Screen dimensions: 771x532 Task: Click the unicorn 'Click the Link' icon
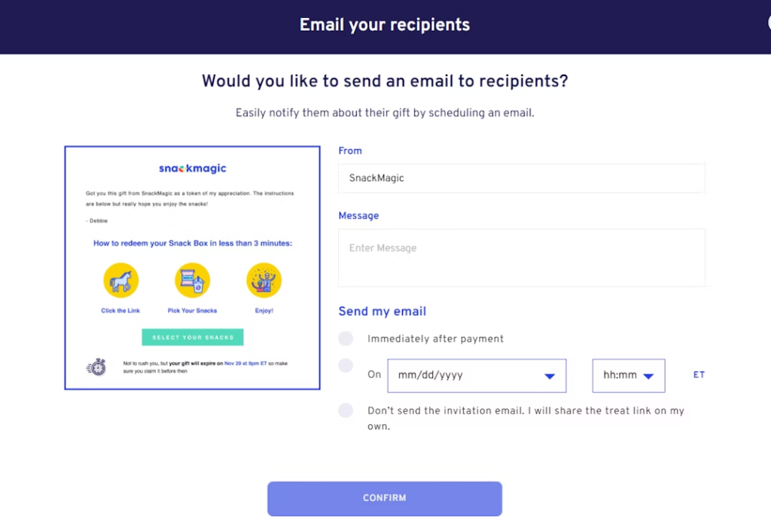point(120,278)
